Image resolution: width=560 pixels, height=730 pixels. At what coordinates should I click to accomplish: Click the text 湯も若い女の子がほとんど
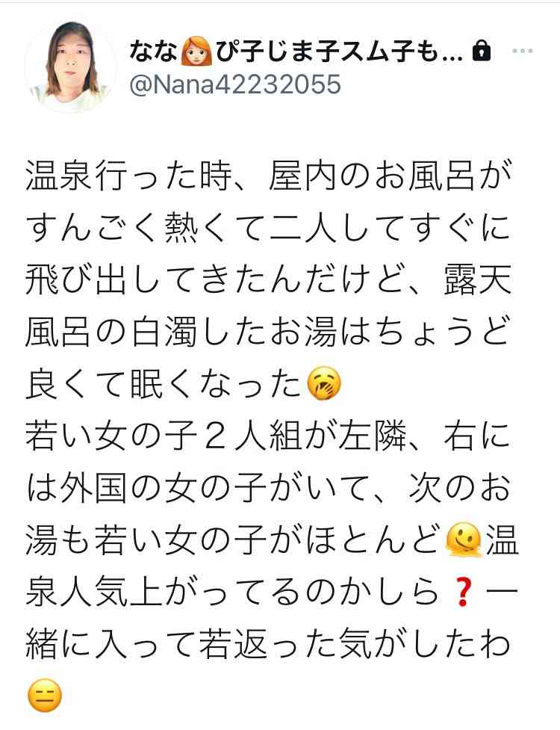pos(234,540)
